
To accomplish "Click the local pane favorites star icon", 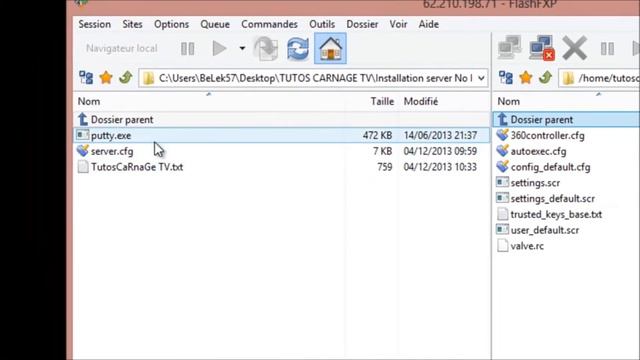I will pos(106,78).
